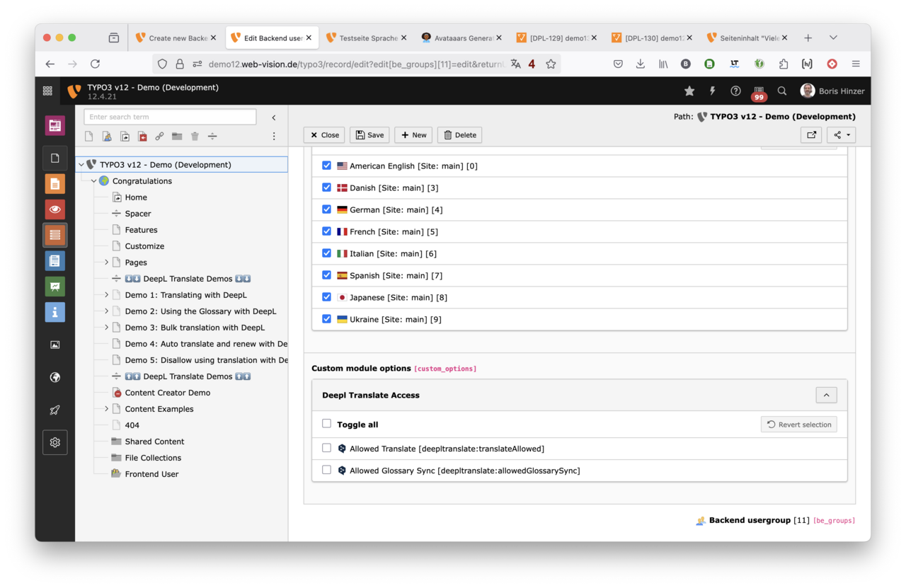
Task: Uncheck the Japanese language checkbox
Action: coord(326,296)
